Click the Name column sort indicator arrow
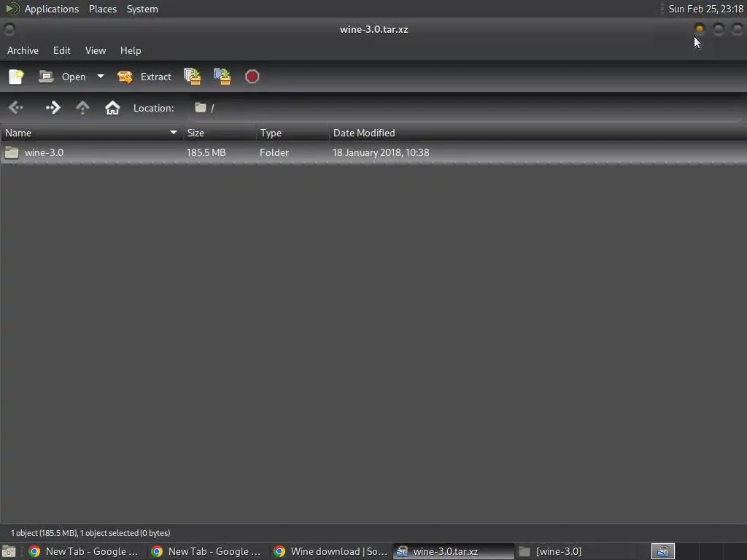This screenshot has width=747, height=560. point(174,133)
